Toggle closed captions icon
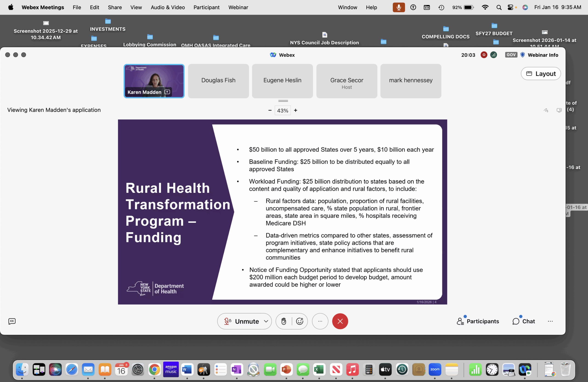Screen dimensions: 588x382 click(12, 321)
